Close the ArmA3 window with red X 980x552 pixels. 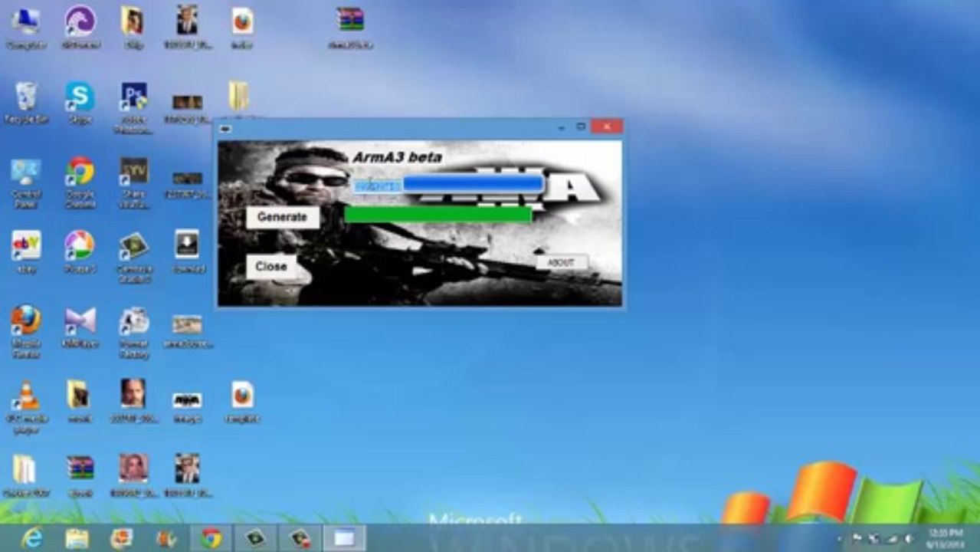[x=607, y=127]
